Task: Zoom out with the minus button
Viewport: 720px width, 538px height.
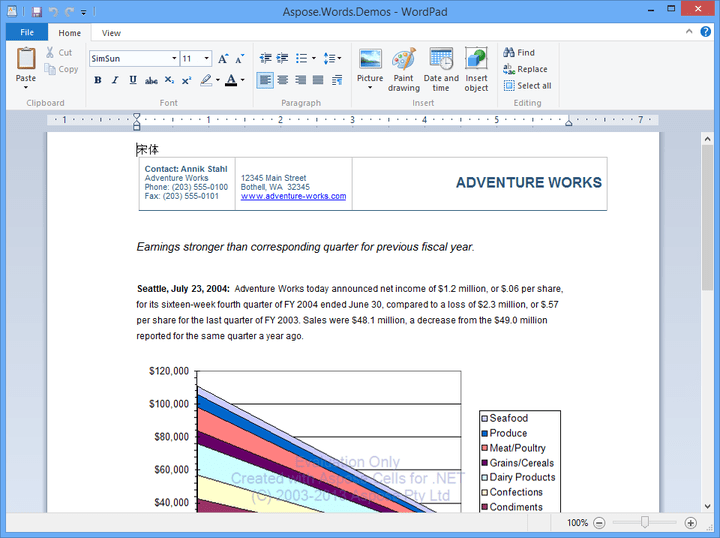Action: (599, 522)
